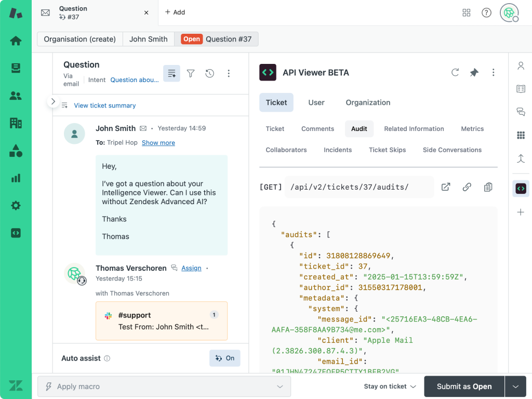Screen dimensions: 532x399
Task: Copy link to the audits endpoint
Action: [x=467, y=187]
